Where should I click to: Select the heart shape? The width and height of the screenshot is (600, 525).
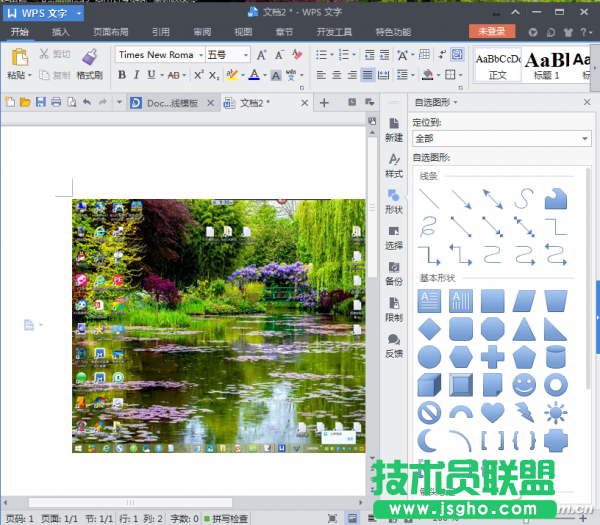492,412
